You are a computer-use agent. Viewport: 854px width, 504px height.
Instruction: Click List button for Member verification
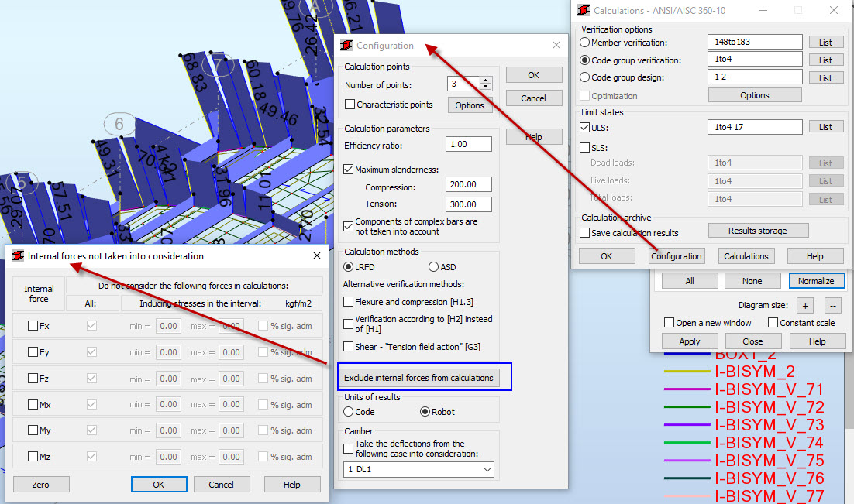pyautogui.click(x=825, y=43)
